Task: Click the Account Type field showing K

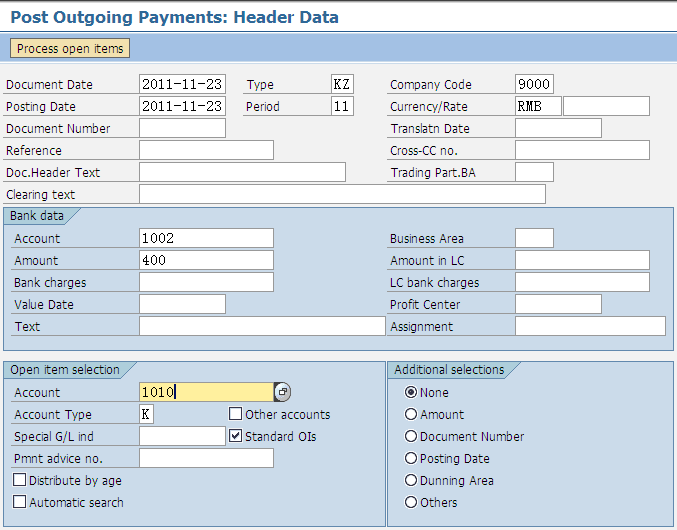Action: pyautogui.click(x=146, y=414)
